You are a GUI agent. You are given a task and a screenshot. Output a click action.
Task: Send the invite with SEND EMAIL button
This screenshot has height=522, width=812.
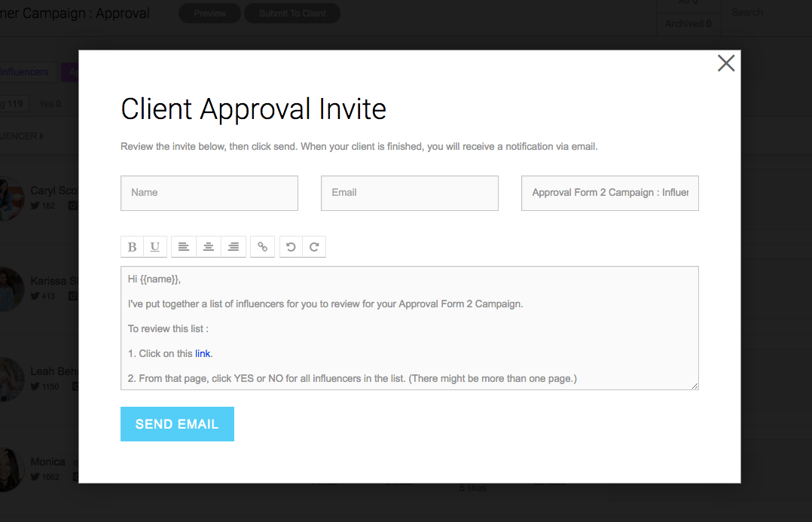pos(177,424)
